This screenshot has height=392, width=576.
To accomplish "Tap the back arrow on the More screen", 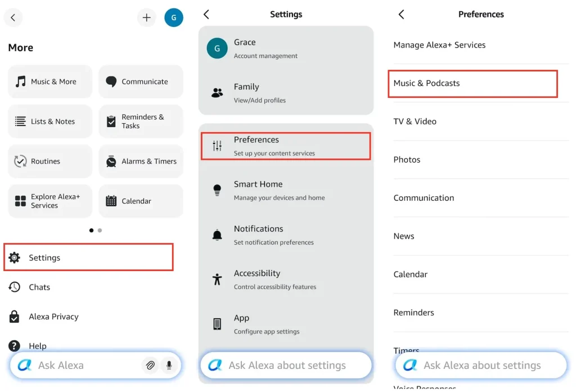I will (13, 17).
